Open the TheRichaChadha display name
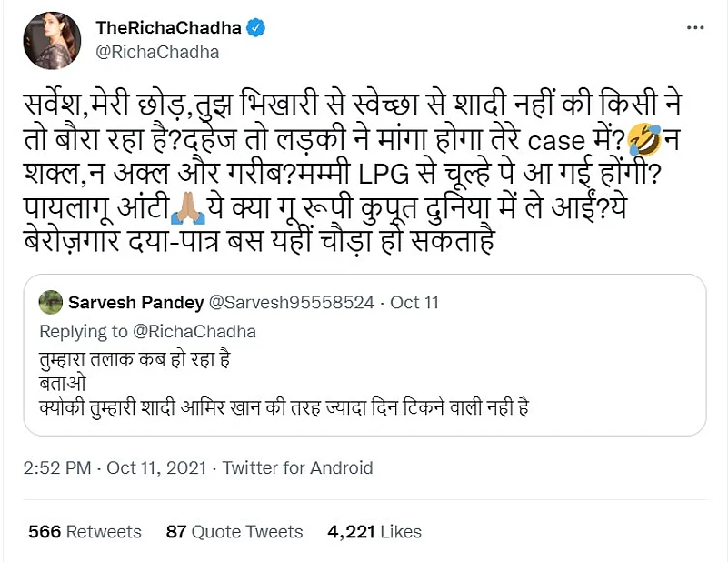Image resolution: width=728 pixels, height=562 pixels. (168, 27)
